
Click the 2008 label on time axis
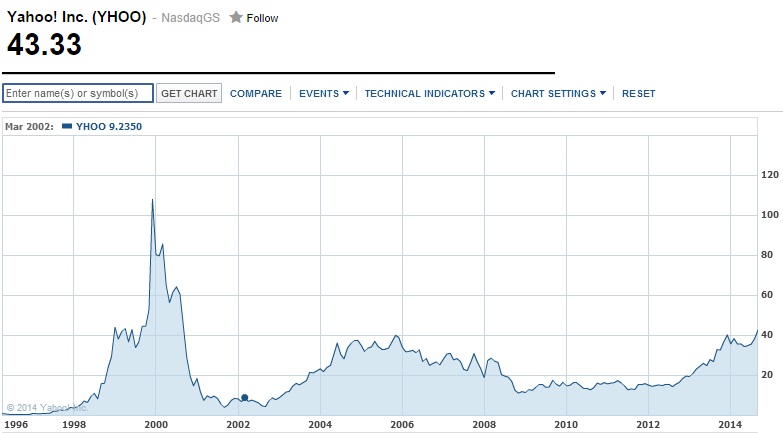(484, 425)
